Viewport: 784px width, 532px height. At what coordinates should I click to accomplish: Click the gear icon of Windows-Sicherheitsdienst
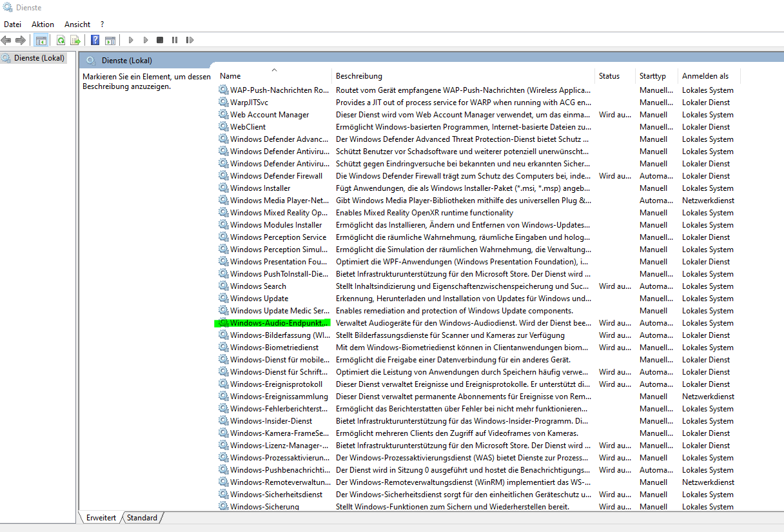(x=224, y=495)
